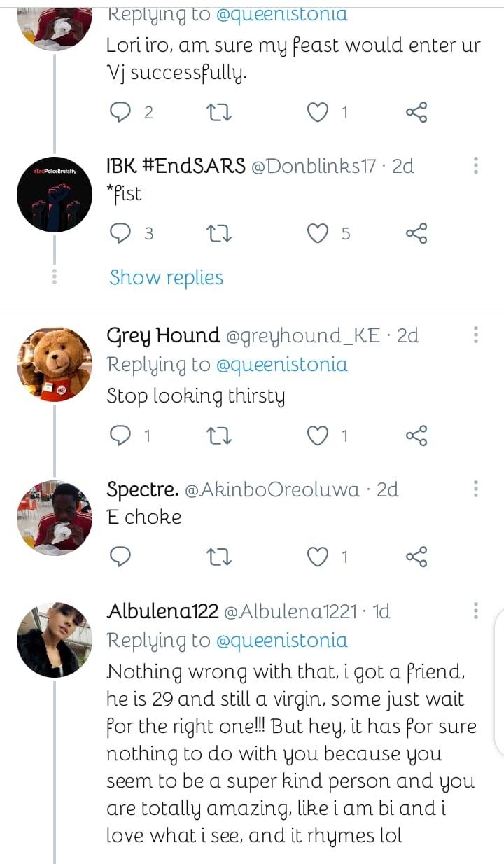Image resolution: width=504 pixels, height=864 pixels.
Task: Expand "Show replies" under the fist tweet
Action: [166, 277]
